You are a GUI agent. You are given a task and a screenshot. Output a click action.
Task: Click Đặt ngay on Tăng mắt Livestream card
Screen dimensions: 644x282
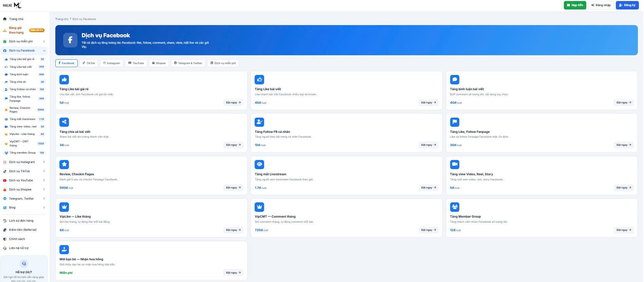point(429,187)
